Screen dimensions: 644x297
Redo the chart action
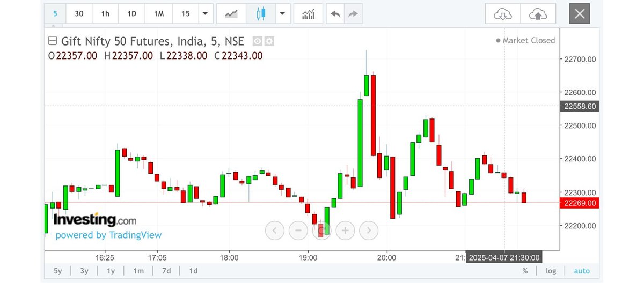pos(353,14)
